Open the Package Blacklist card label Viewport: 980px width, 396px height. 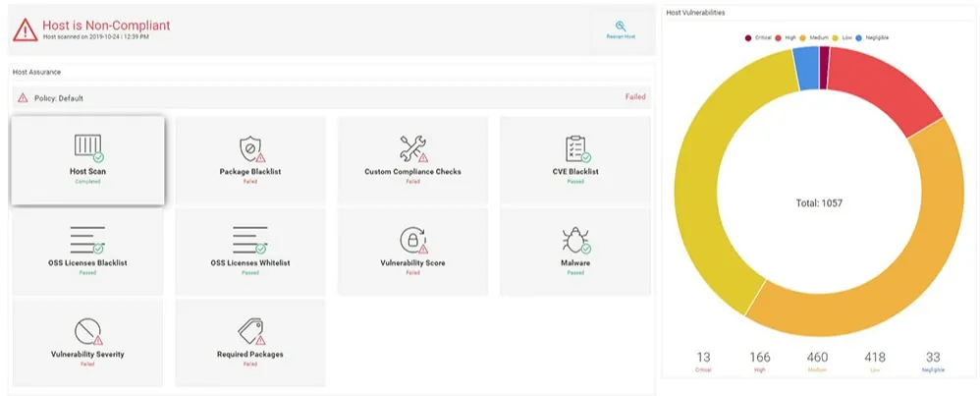(x=250, y=171)
